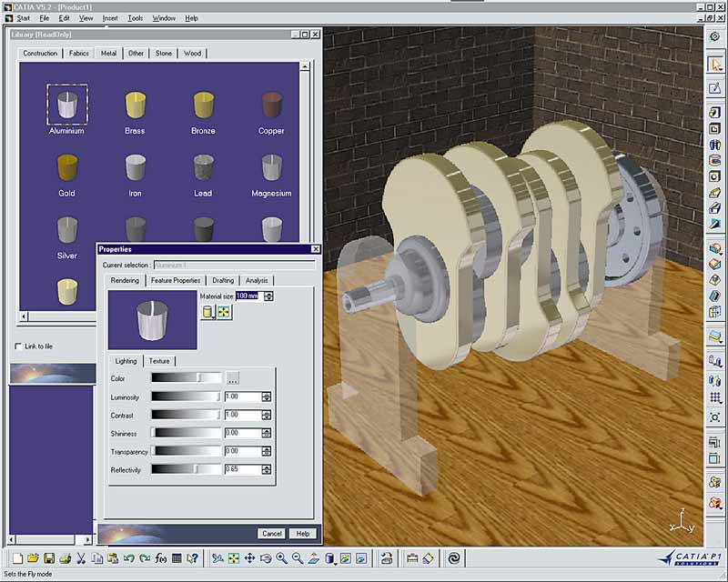728x582 pixels.
Task: Click the What's This help icon
Action: click(192, 558)
